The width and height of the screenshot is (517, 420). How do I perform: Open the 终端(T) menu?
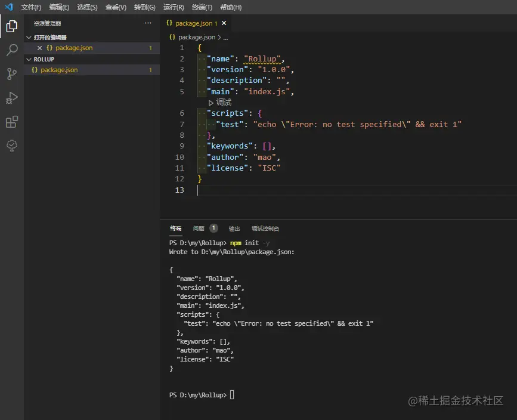click(202, 7)
